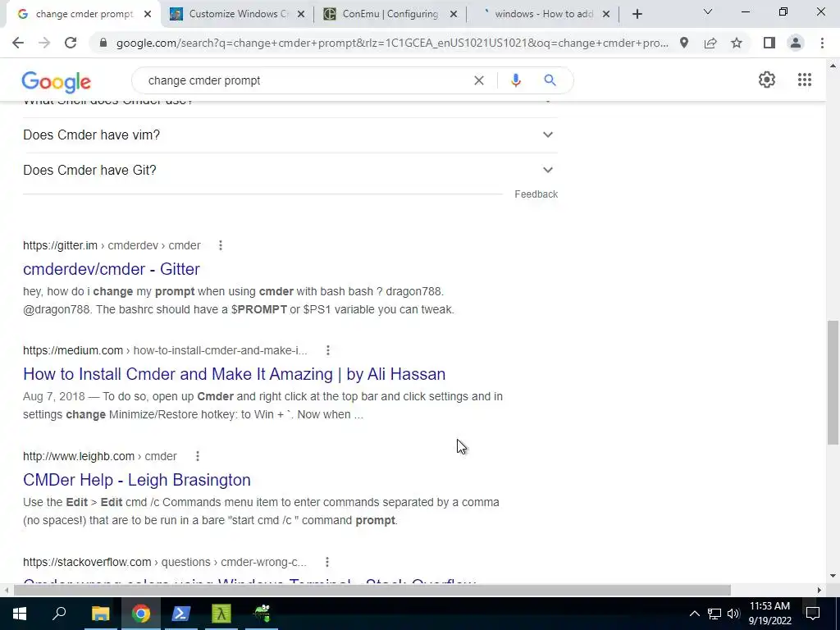
Task: Open 'How to Install Cmder and Make It Amazing'
Action: pos(234,374)
